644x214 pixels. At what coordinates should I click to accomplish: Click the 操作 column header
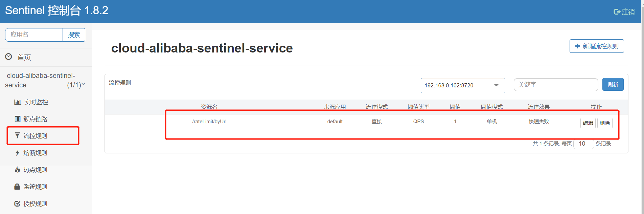tap(596, 107)
